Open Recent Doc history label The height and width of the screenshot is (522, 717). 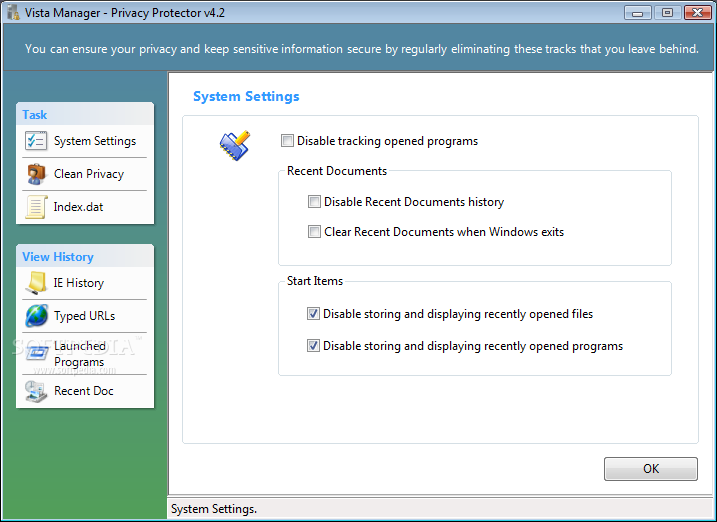pos(84,391)
